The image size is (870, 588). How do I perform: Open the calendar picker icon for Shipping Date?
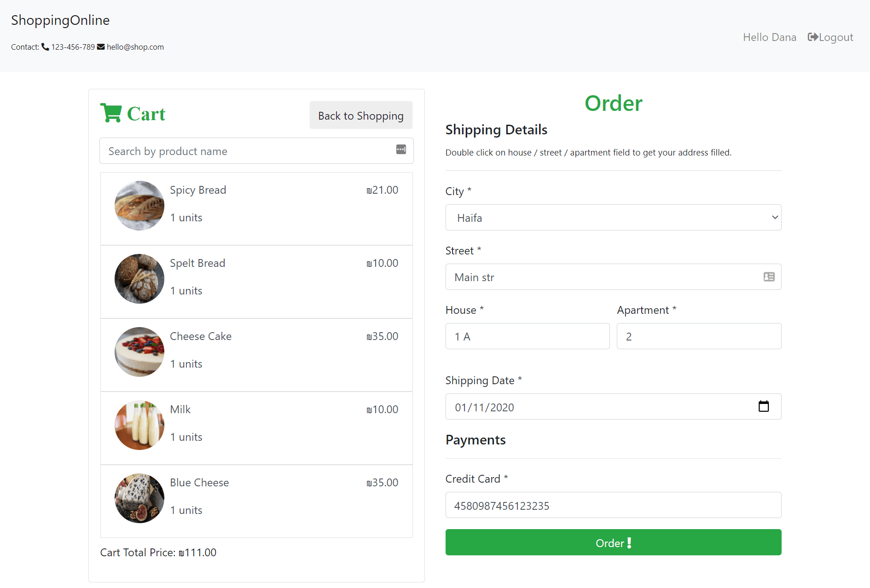point(763,406)
